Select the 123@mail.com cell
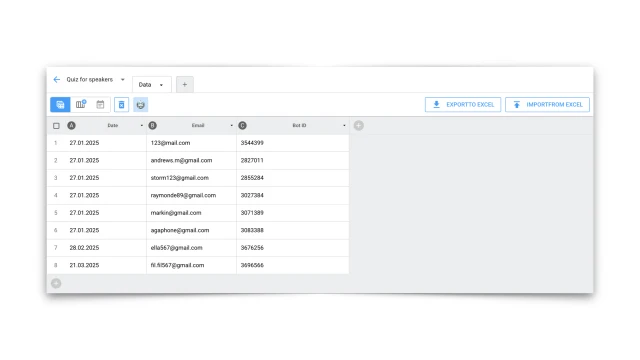 (x=191, y=143)
